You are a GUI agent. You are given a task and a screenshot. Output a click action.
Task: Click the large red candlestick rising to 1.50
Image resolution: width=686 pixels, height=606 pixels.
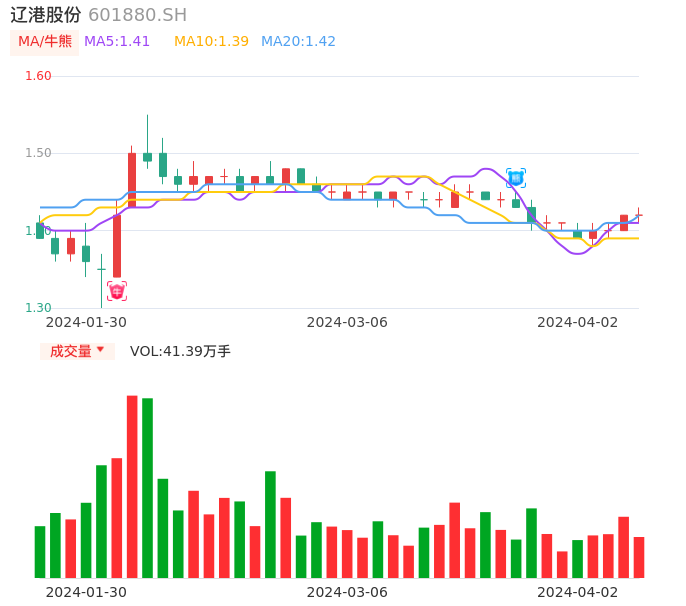(132, 178)
